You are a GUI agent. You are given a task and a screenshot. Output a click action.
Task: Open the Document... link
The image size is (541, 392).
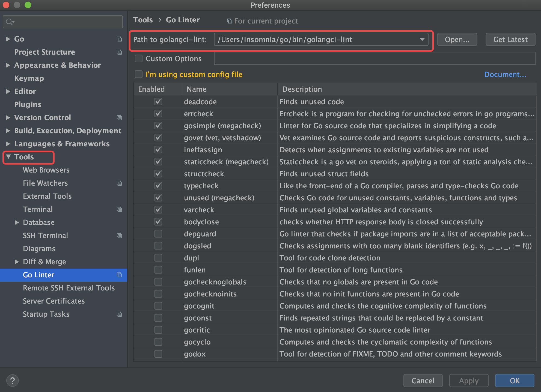coord(505,74)
